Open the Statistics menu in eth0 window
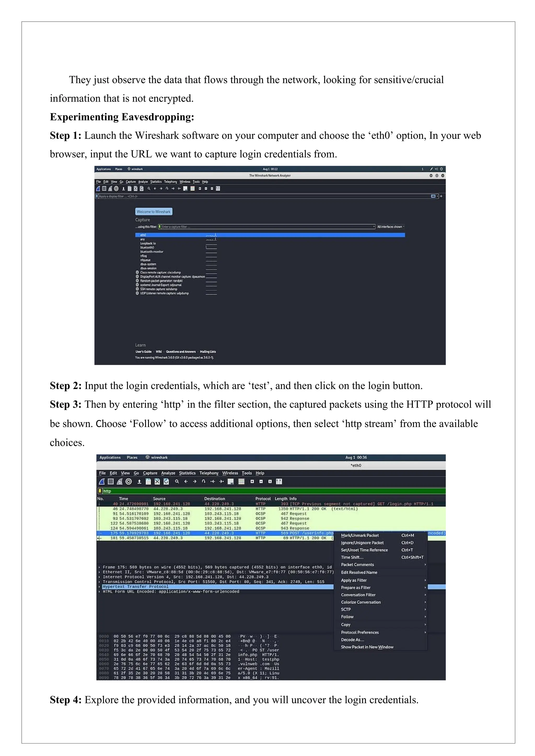This screenshot has height=756, width=535. [x=187, y=473]
